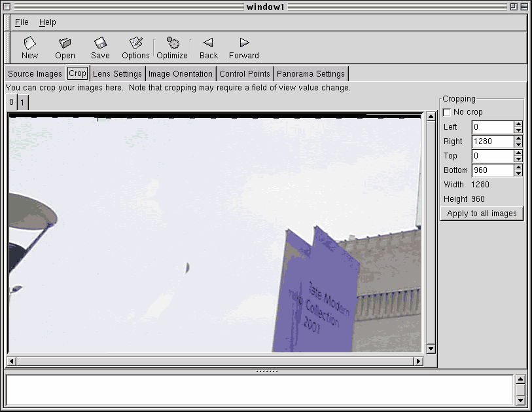
Task: Click the Top crop spinner up arrow
Action: (x=518, y=153)
